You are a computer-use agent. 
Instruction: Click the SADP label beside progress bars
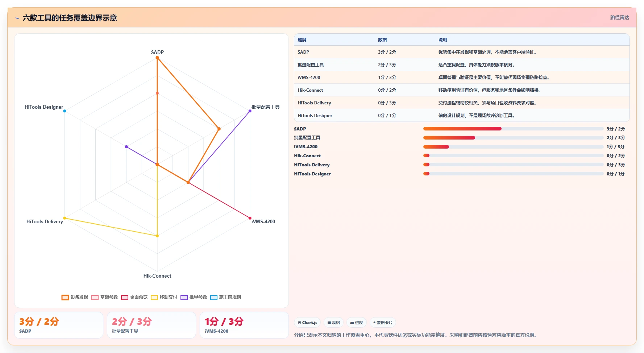pos(300,129)
